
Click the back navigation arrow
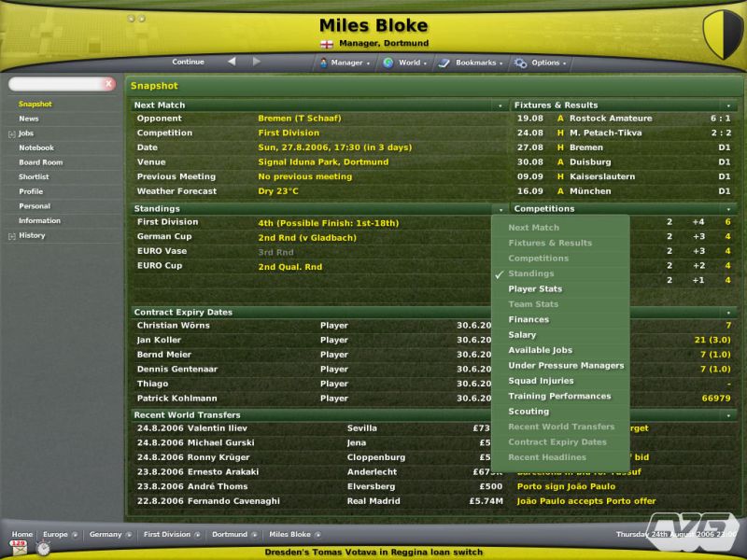pos(232,62)
